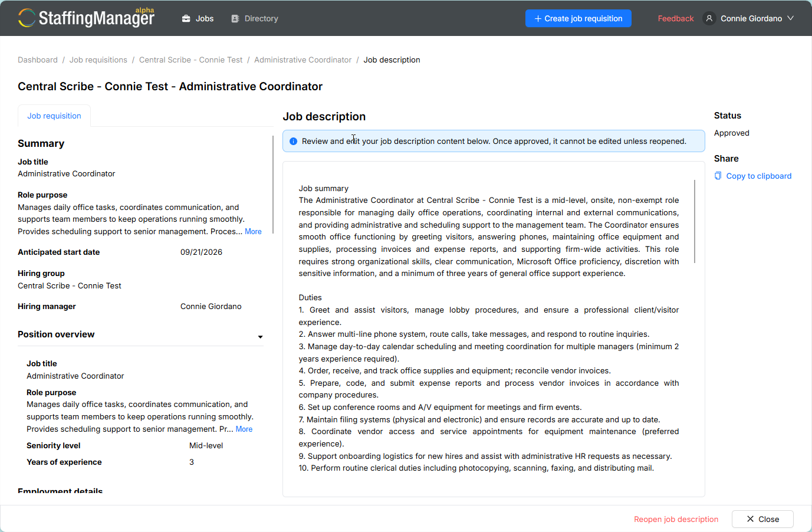Collapse the Position overview section
Viewport: 812px width, 532px height.
coord(260,337)
